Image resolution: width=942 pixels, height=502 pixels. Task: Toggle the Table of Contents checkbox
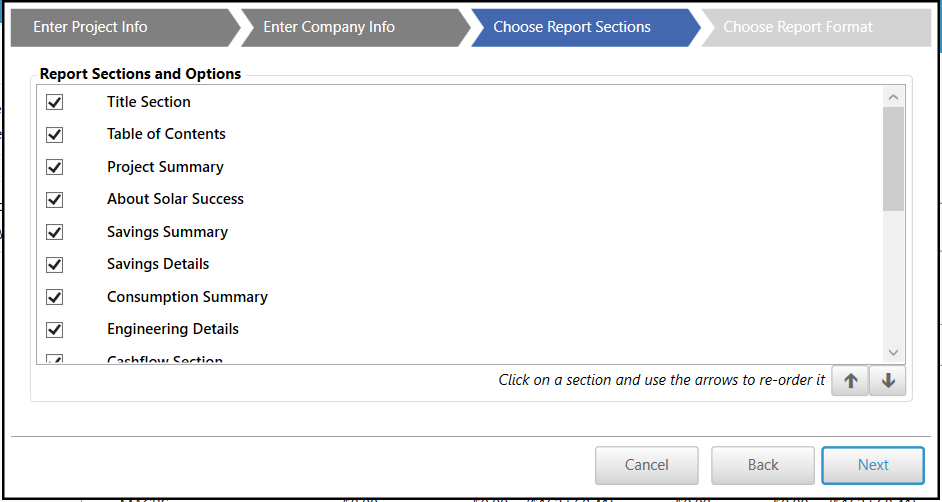[x=55, y=134]
